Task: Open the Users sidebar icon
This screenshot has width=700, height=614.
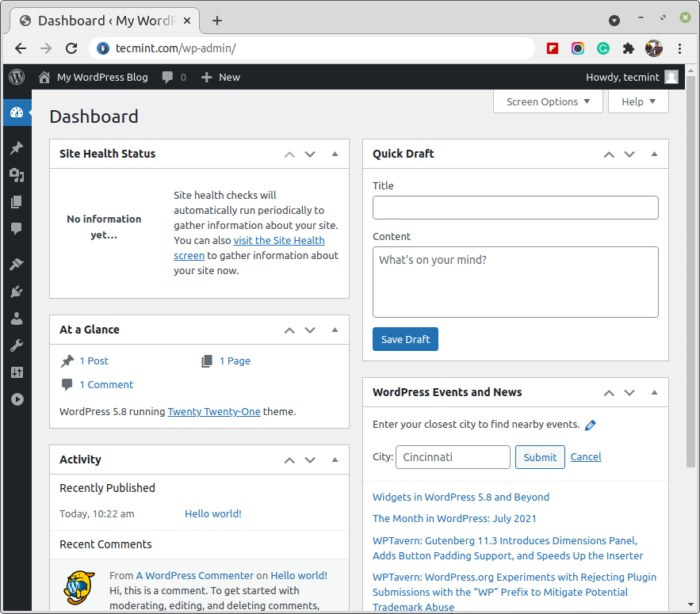Action: (x=16, y=318)
